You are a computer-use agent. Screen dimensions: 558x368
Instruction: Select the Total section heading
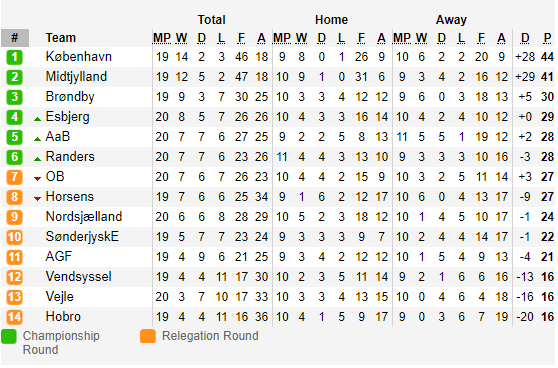pos(211,20)
